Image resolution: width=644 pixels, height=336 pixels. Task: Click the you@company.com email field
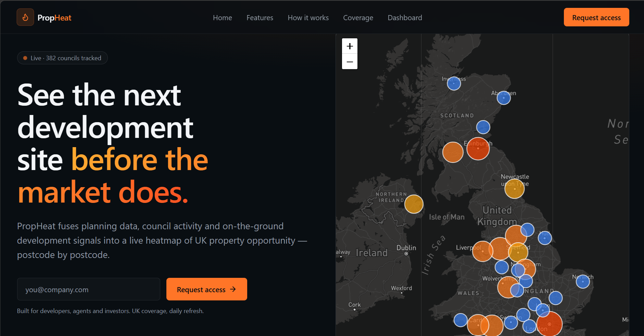pyautogui.click(x=89, y=289)
